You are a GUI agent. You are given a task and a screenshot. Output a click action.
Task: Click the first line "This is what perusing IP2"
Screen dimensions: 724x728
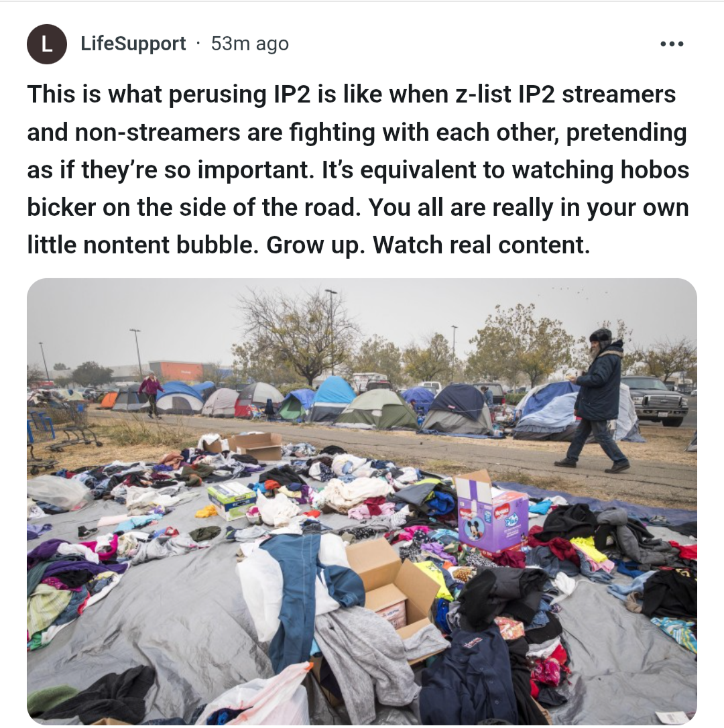[170, 95]
